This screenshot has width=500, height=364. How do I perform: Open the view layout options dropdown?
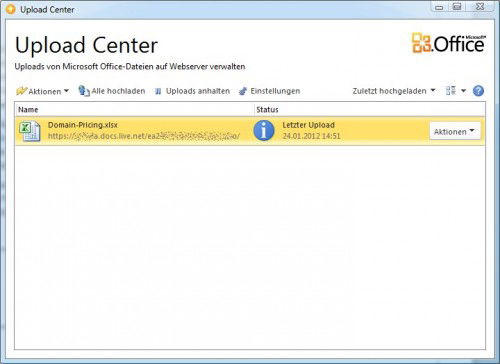pos(456,91)
